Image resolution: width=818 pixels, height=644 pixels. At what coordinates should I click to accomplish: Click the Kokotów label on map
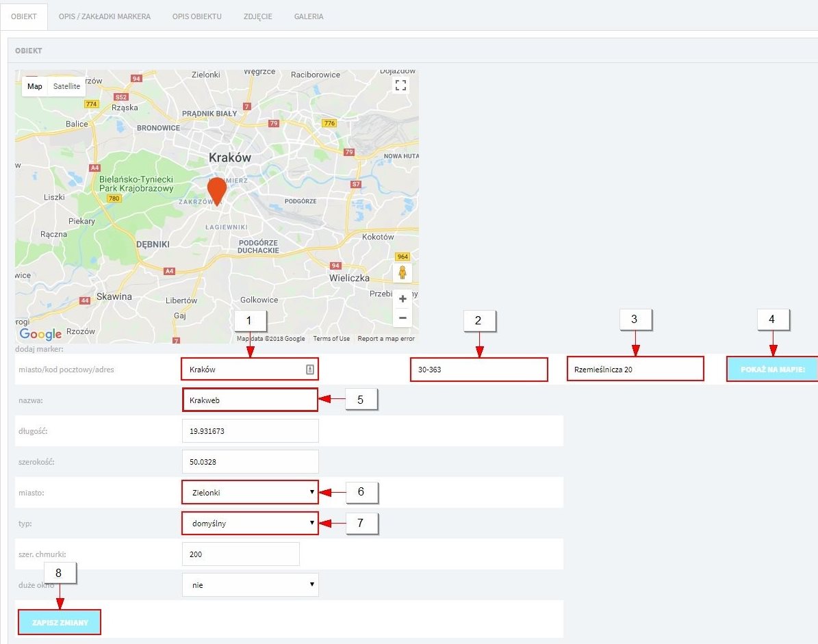click(378, 237)
